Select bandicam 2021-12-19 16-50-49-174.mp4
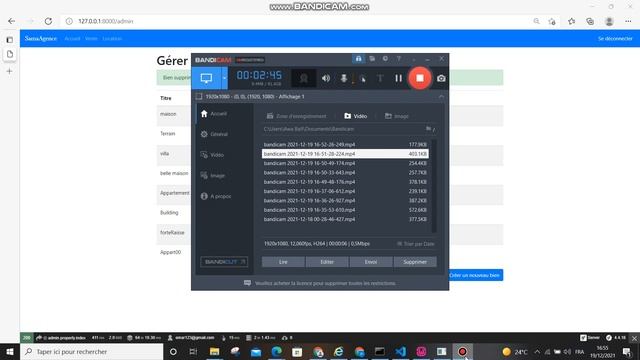This screenshot has height=360, width=640. (345, 163)
